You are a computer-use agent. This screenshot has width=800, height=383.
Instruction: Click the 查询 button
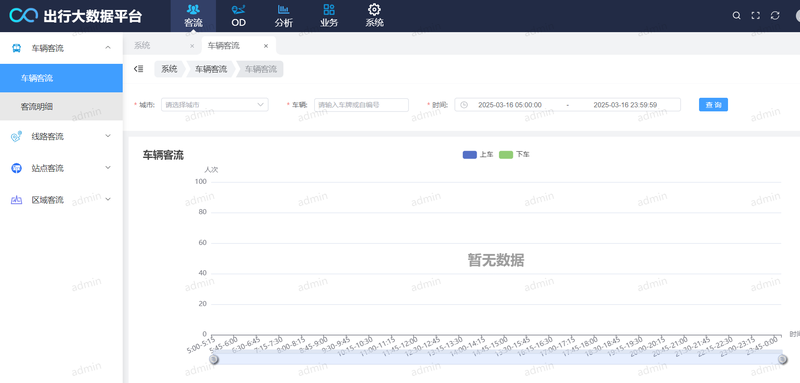[x=713, y=105]
